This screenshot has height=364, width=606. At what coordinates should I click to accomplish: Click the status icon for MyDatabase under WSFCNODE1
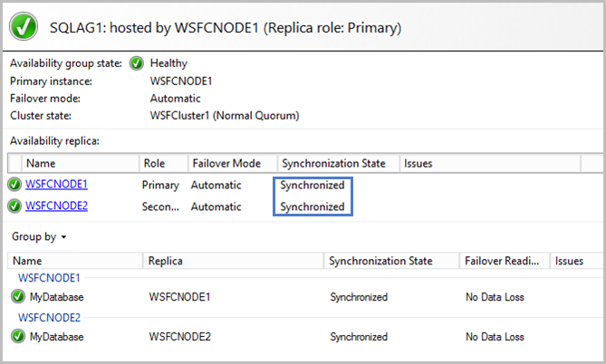[18, 296]
